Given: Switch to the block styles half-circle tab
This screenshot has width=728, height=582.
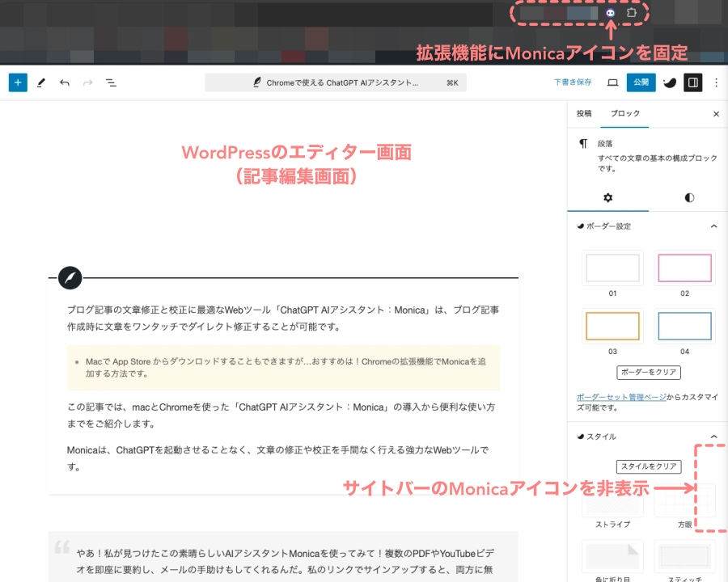Looking at the screenshot, I should [688, 197].
